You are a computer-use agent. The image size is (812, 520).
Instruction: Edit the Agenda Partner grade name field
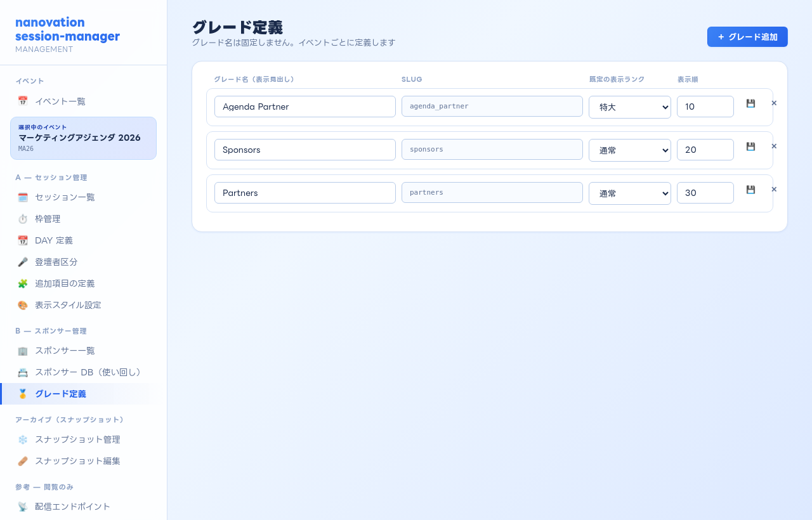click(305, 107)
